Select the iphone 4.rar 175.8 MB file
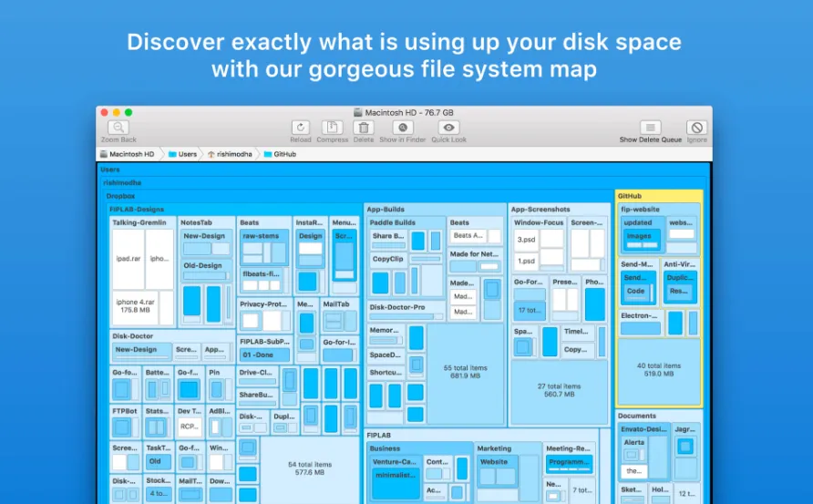This screenshot has width=813, height=504. (135, 307)
